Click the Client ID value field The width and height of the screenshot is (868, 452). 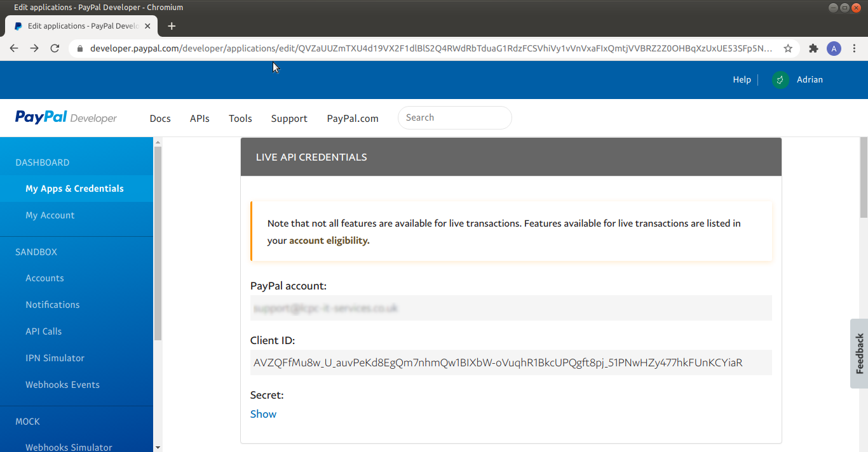pyautogui.click(x=511, y=362)
